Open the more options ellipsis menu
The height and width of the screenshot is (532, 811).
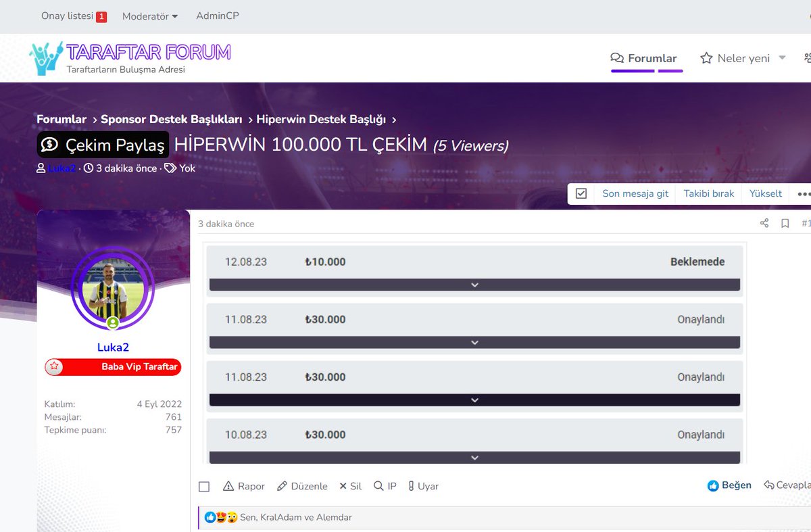click(804, 193)
